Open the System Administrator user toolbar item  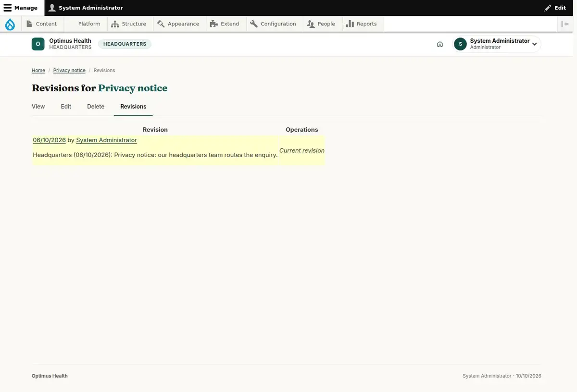pyautogui.click(x=86, y=8)
